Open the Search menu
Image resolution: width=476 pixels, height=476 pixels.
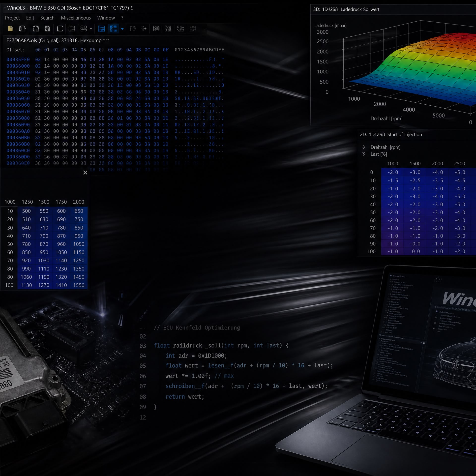coord(47,18)
